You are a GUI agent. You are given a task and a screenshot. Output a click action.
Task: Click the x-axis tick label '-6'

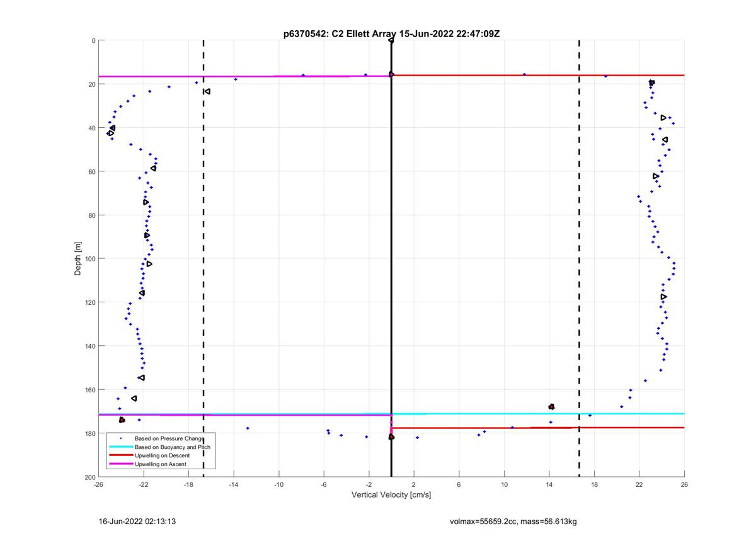(x=324, y=484)
